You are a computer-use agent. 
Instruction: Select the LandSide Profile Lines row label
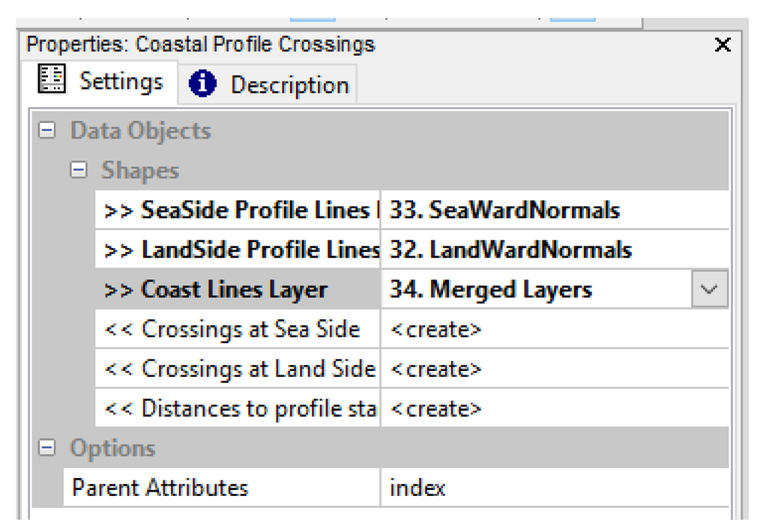pos(241,250)
